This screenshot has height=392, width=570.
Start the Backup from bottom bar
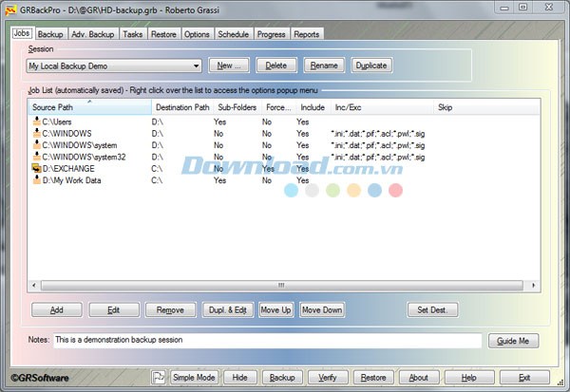[282, 377]
